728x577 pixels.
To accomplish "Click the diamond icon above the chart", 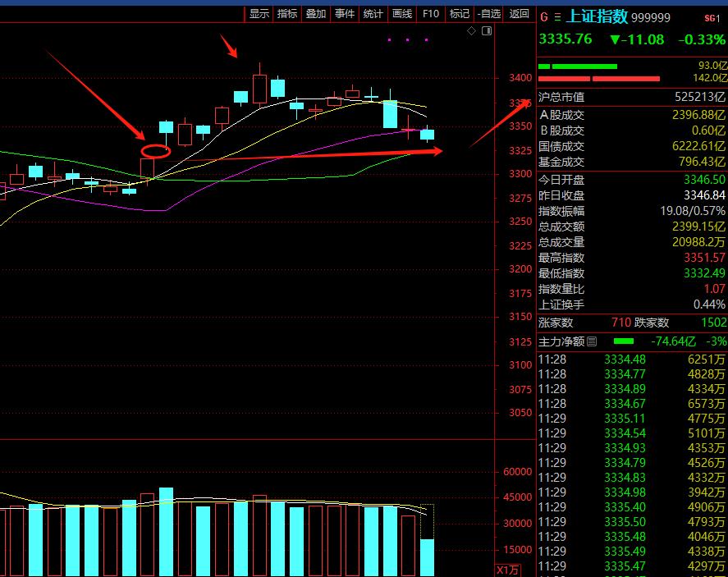I will click(x=471, y=30).
